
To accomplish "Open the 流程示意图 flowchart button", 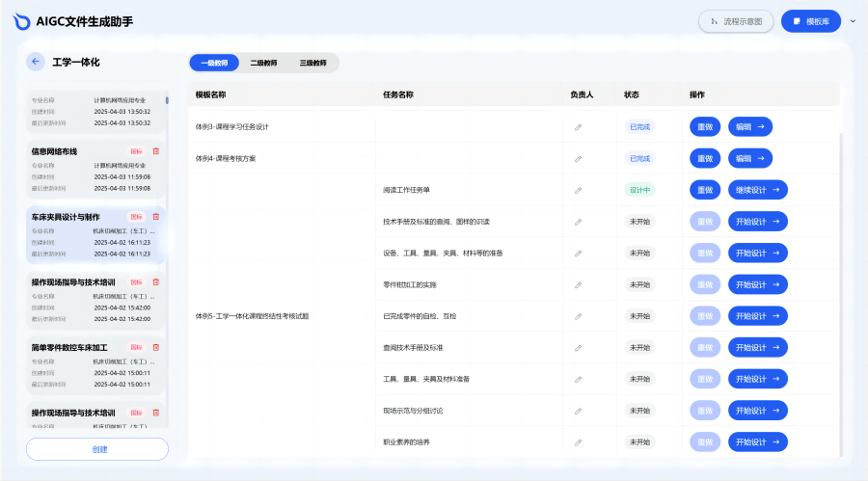I will [736, 21].
